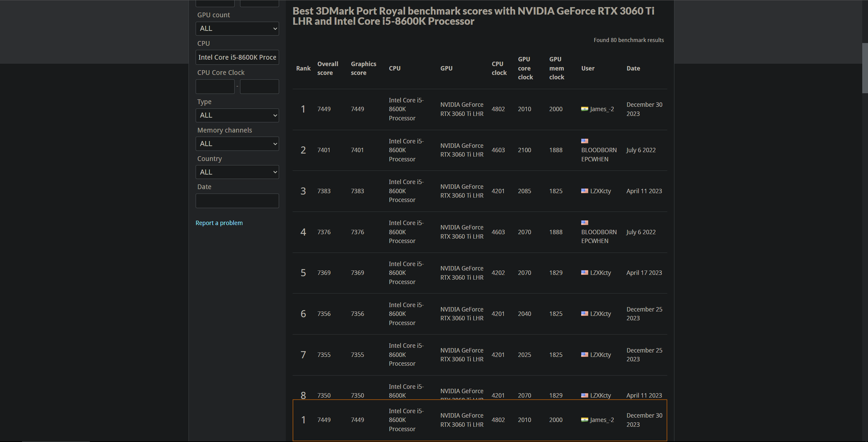The width and height of the screenshot is (868, 442).
Task: Open the GPU count dropdown
Action: point(237,28)
